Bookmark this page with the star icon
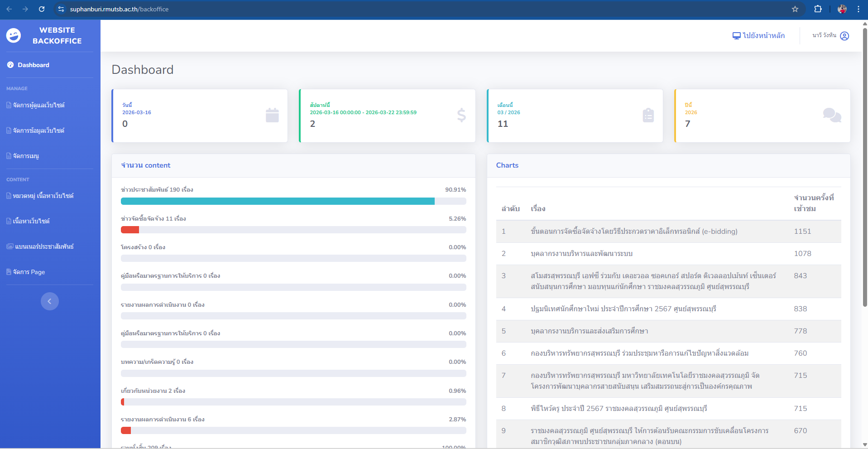This screenshot has height=449, width=868. click(x=795, y=9)
